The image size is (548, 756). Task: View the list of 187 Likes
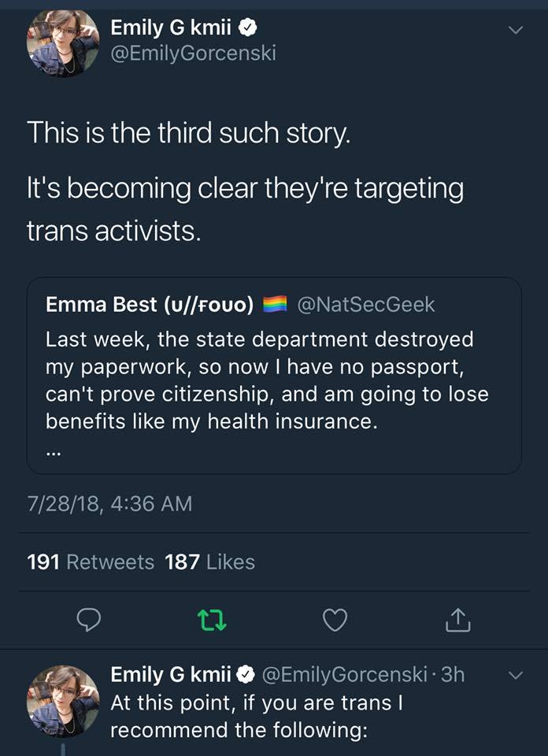pyautogui.click(x=209, y=561)
